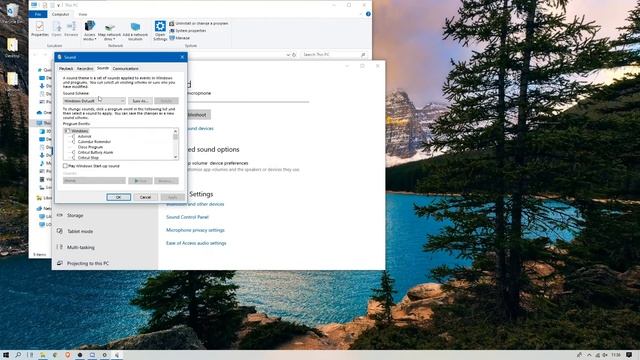This screenshot has width=640, height=360.
Task: Click Uninstall or change a program
Action: point(199,24)
